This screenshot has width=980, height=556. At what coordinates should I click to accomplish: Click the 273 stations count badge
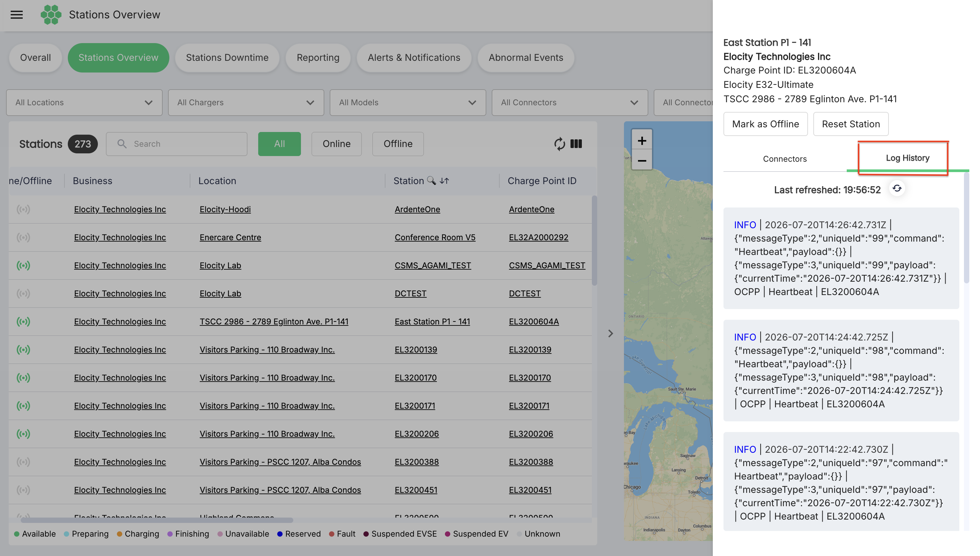pos(83,144)
